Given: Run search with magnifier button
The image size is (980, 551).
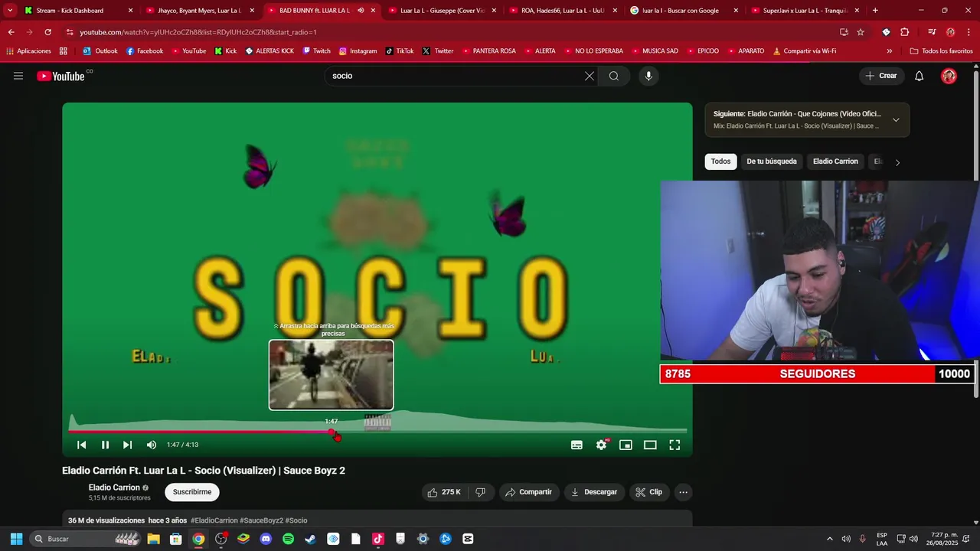Looking at the screenshot, I should point(614,76).
